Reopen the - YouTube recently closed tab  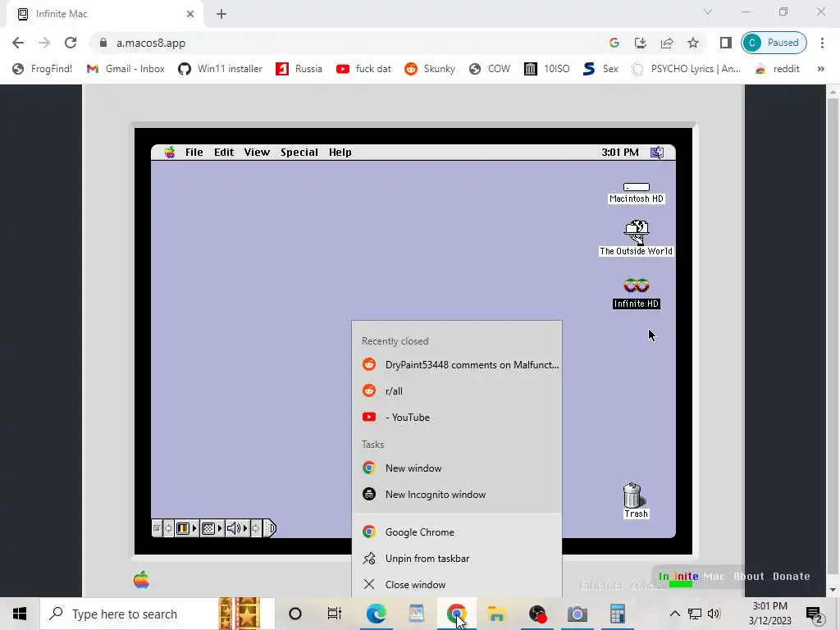457,418
